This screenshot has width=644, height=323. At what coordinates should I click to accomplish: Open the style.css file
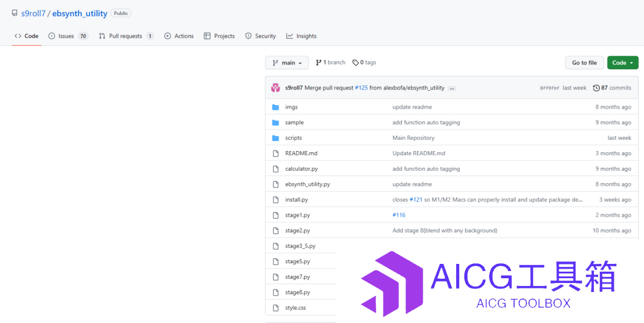pos(295,308)
